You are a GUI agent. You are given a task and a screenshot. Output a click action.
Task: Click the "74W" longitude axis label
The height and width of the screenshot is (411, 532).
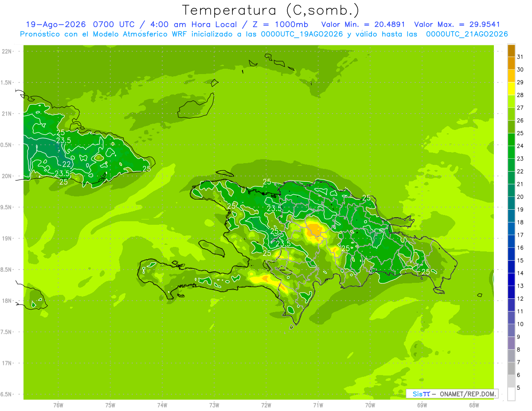tap(162, 405)
